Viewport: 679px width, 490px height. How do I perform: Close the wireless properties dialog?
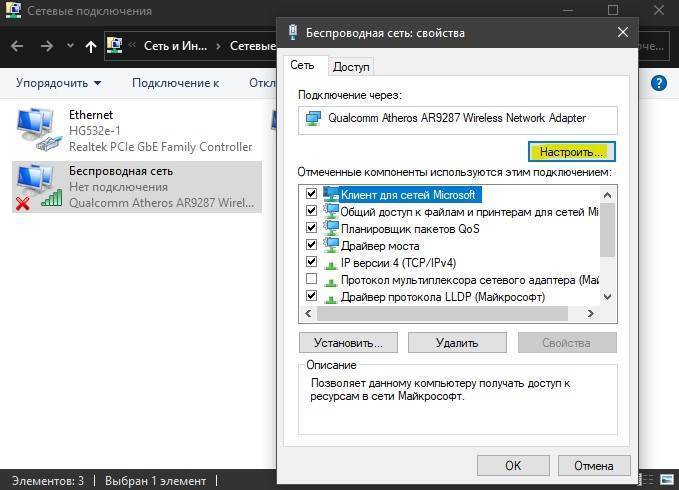pos(623,32)
